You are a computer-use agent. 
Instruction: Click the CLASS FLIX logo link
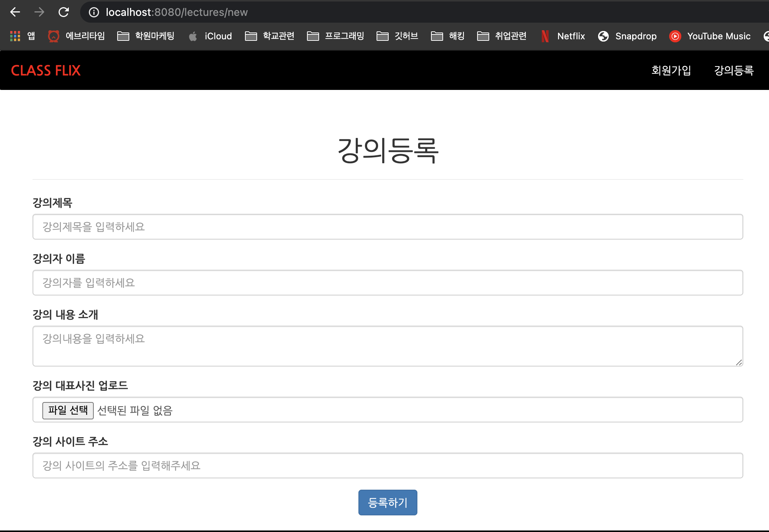click(46, 70)
